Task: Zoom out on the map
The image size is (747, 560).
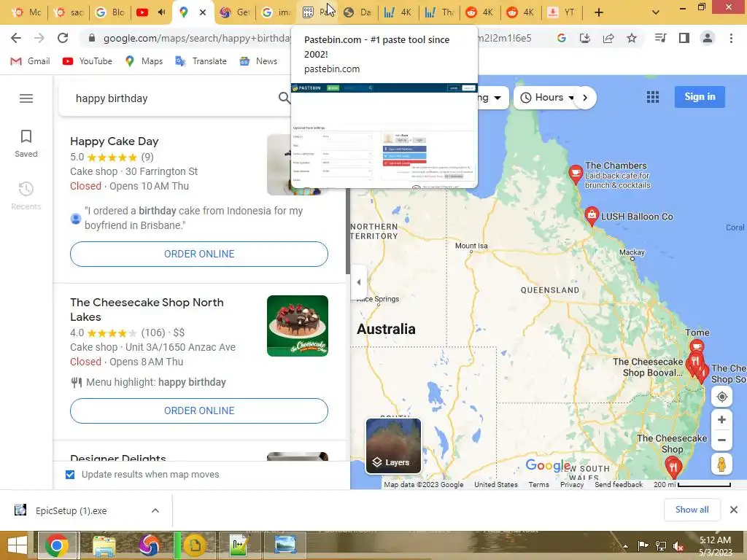Action: coord(721,440)
